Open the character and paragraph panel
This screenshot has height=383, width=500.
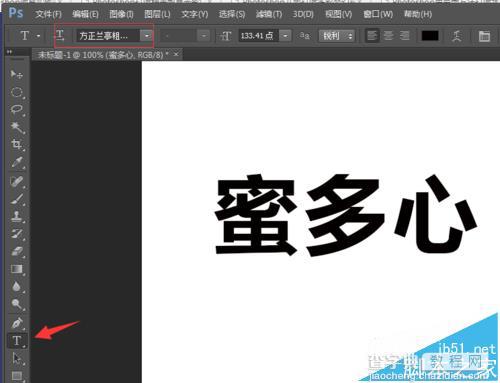pos(484,36)
